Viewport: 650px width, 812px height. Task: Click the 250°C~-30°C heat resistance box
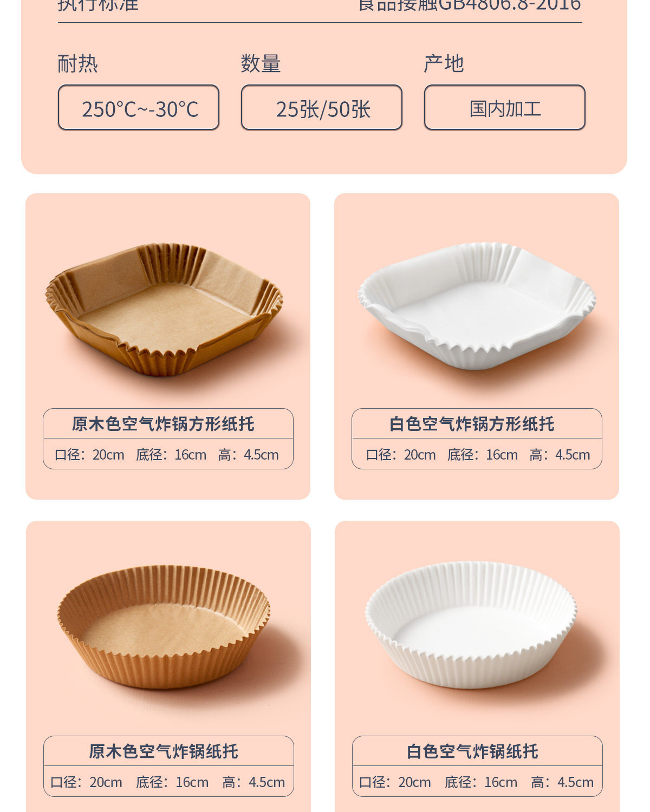pos(139,107)
